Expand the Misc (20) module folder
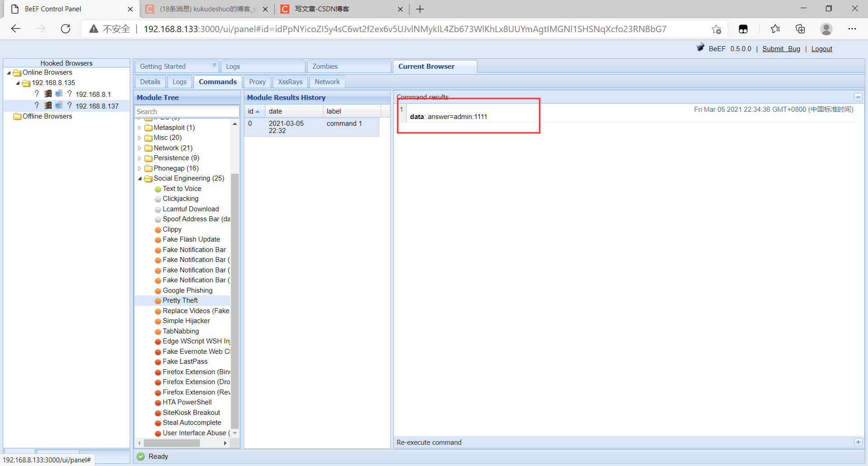This screenshot has height=466, width=868. tap(140, 138)
